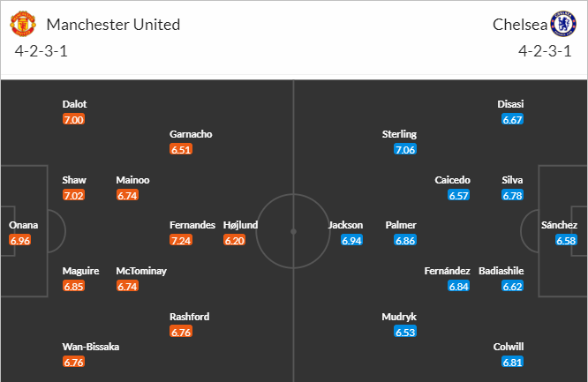588x382 pixels.
Task: Click Disasi's 6.67 rating badge
Action: coord(511,119)
